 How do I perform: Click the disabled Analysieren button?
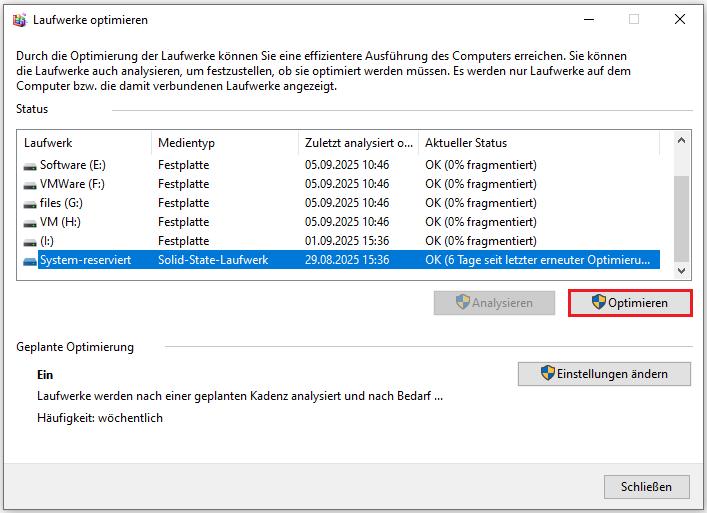click(494, 303)
